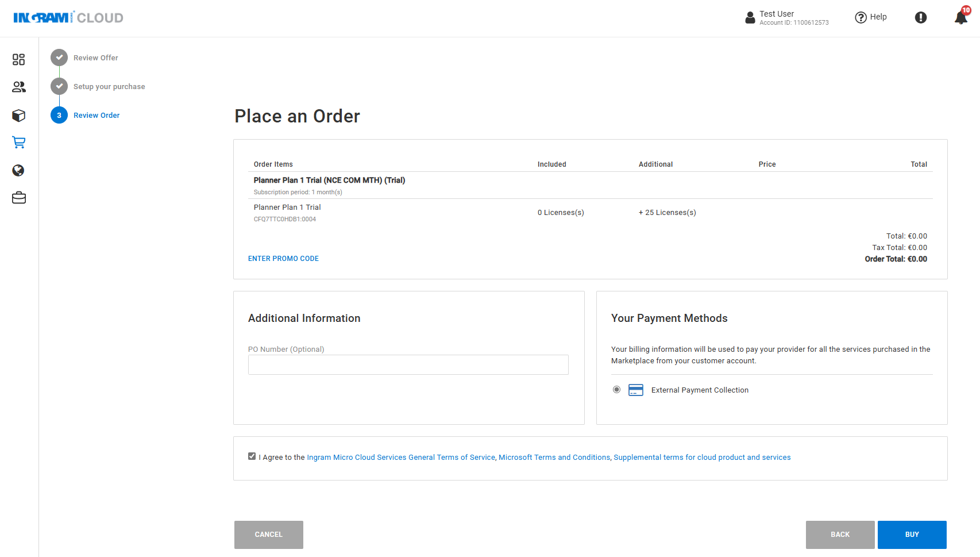Open Supplemental terms for cloud product link
The width and height of the screenshot is (980, 557).
coord(702,458)
